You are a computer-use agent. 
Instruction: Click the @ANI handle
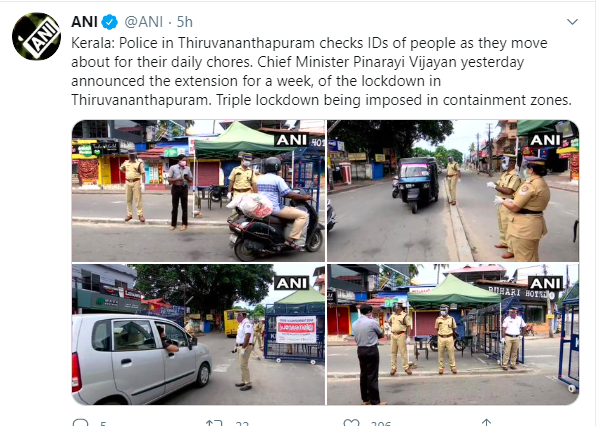coord(144,22)
